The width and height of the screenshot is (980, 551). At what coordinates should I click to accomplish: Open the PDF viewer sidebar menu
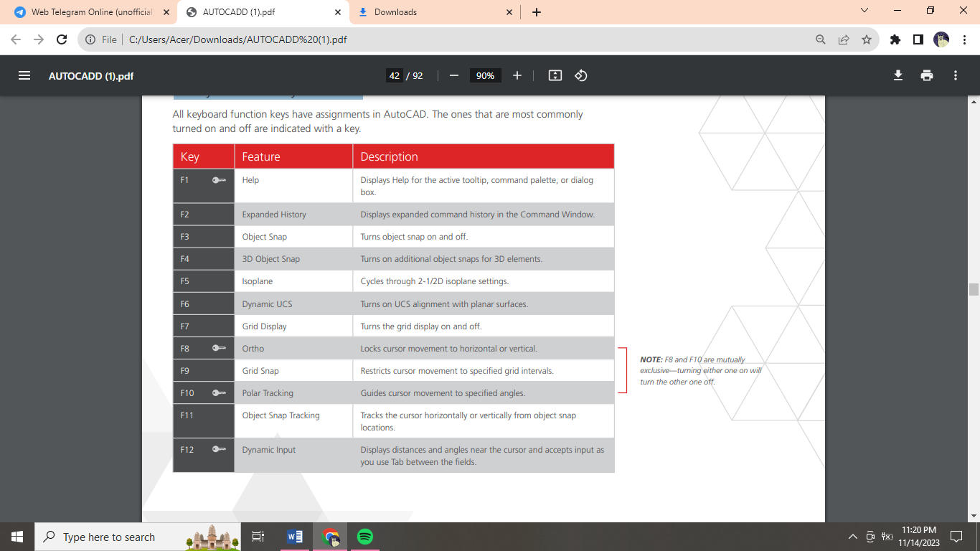click(24, 75)
